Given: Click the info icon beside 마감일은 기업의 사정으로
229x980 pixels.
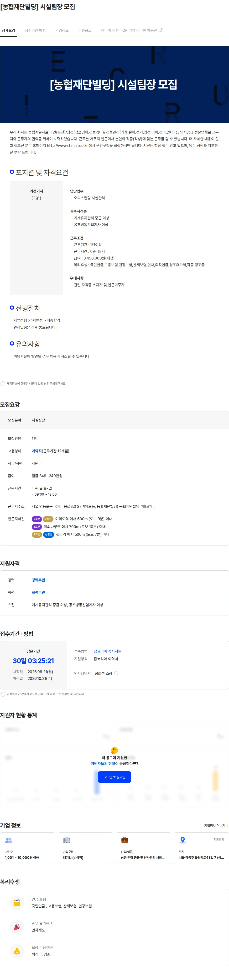Looking at the screenshot, I should [3, 694].
